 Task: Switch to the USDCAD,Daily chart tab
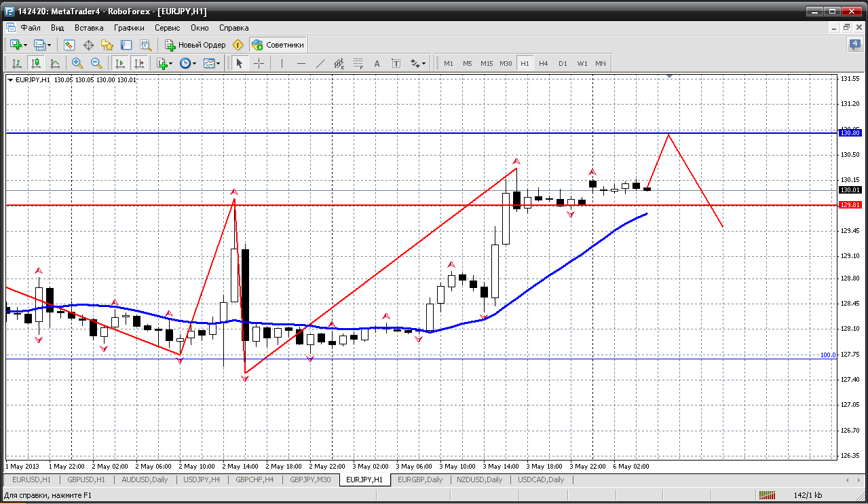click(541, 480)
